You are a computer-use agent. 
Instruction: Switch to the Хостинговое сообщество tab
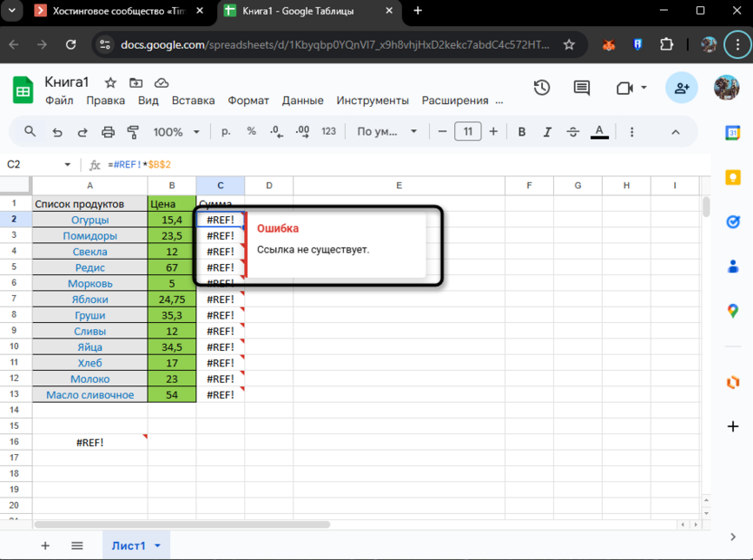(120, 11)
